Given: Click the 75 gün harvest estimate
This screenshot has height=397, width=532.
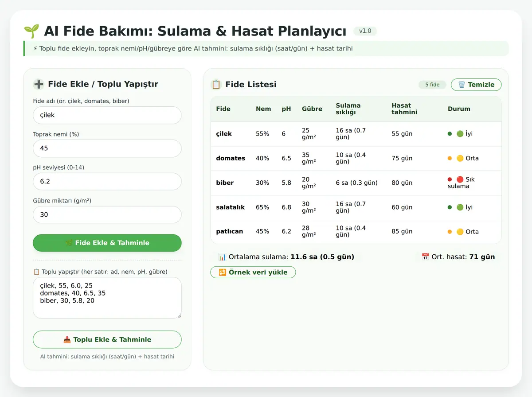Looking at the screenshot, I should 402,158.
